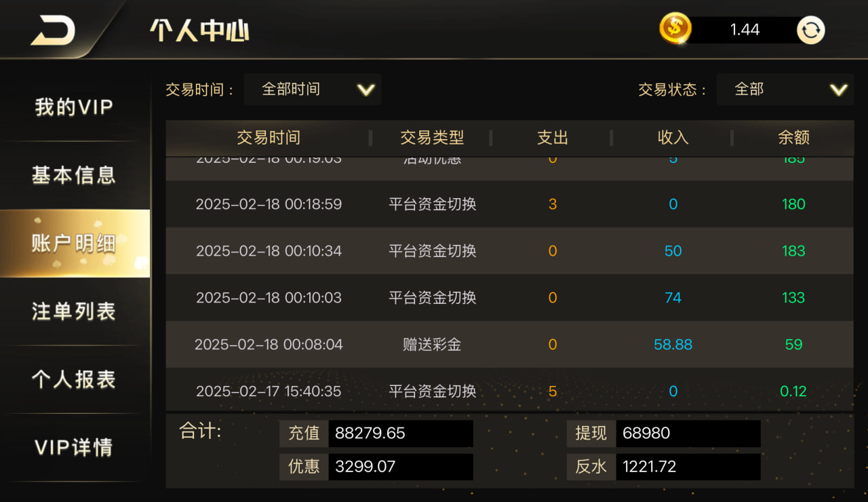Open 注单列表 from sidebar
The height and width of the screenshot is (502, 868).
tap(75, 311)
